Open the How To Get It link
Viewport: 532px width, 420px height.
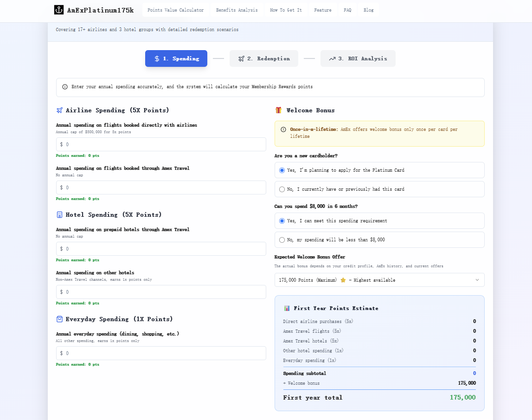[x=286, y=9]
